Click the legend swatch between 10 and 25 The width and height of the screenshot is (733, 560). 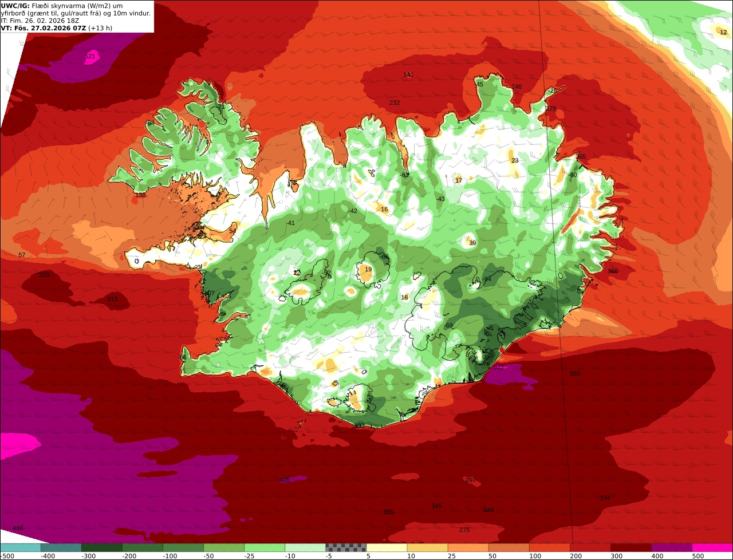point(427,547)
